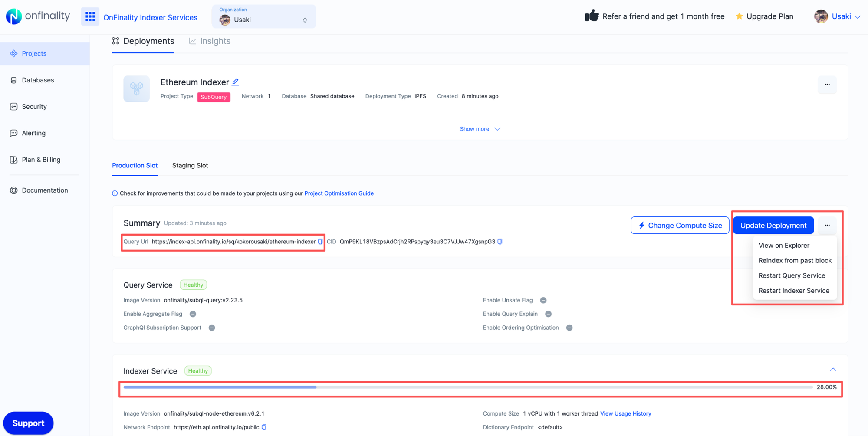
Task: Copy the Query Url to clipboard
Action: [320, 242]
